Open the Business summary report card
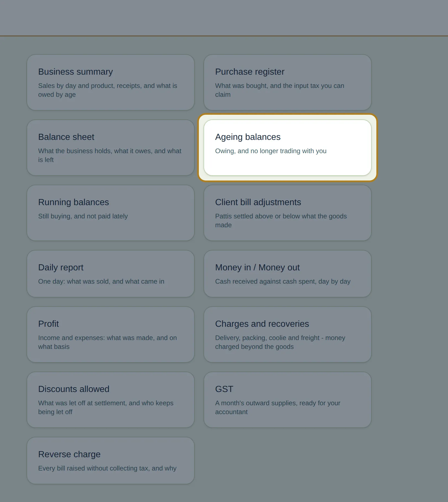Image resolution: width=448 pixels, height=502 pixels. pos(111,82)
